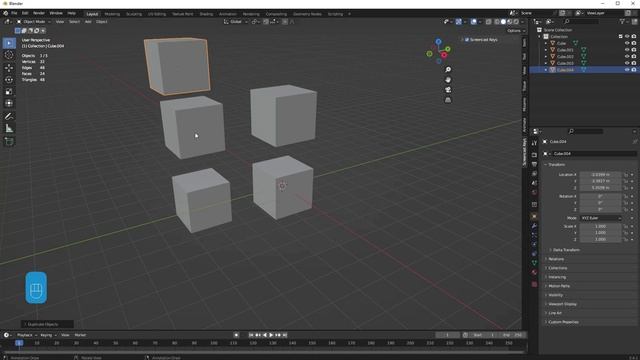Click the Location X value field
Screen dimensions: 640x360
[x=600, y=174]
